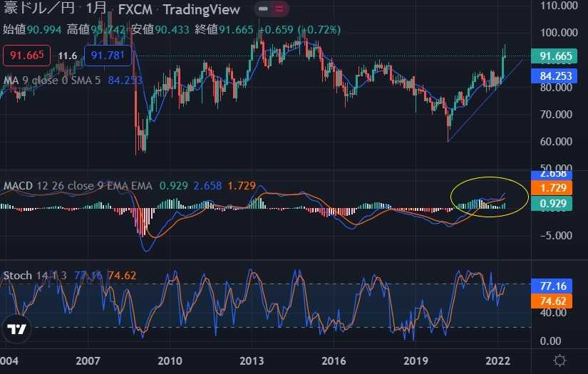Click the 11.6 spread value
This screenshot has width=588, height=374.
pyautogui.click(x=68, y=56)
